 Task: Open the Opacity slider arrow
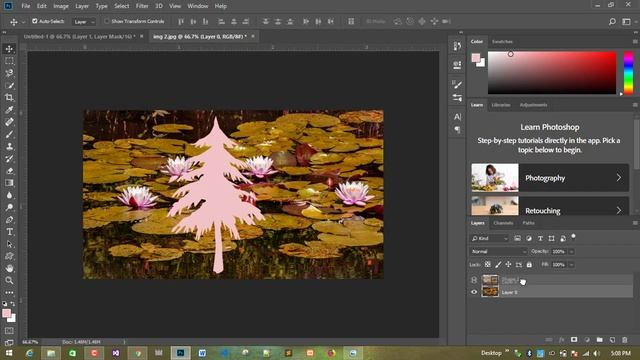[x=571, y=251]
